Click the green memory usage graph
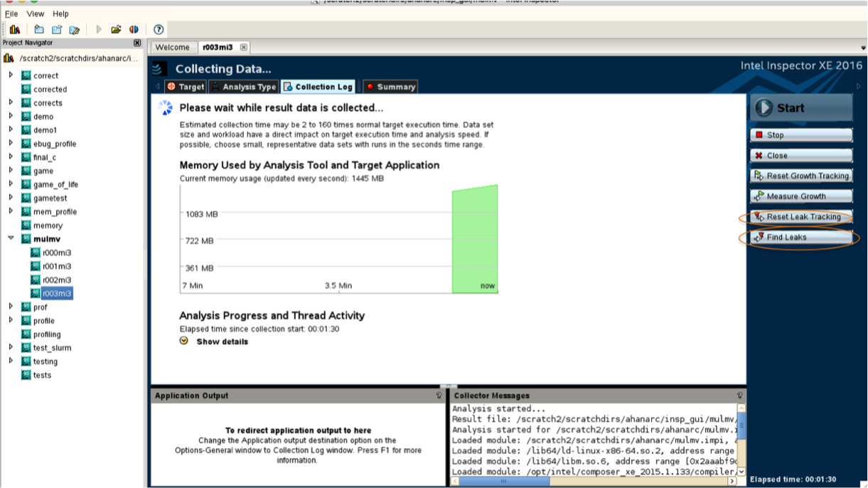Image resolution: width=868 pixels, height=488 pixels. [473, 235]
